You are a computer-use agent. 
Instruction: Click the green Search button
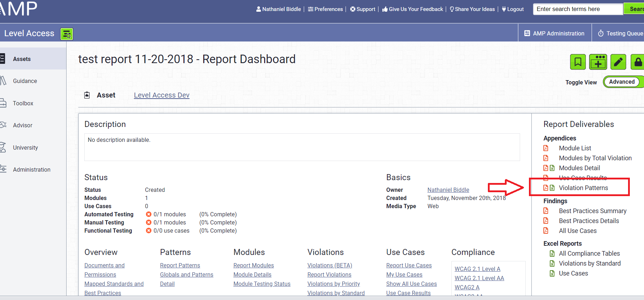[634, 9]
